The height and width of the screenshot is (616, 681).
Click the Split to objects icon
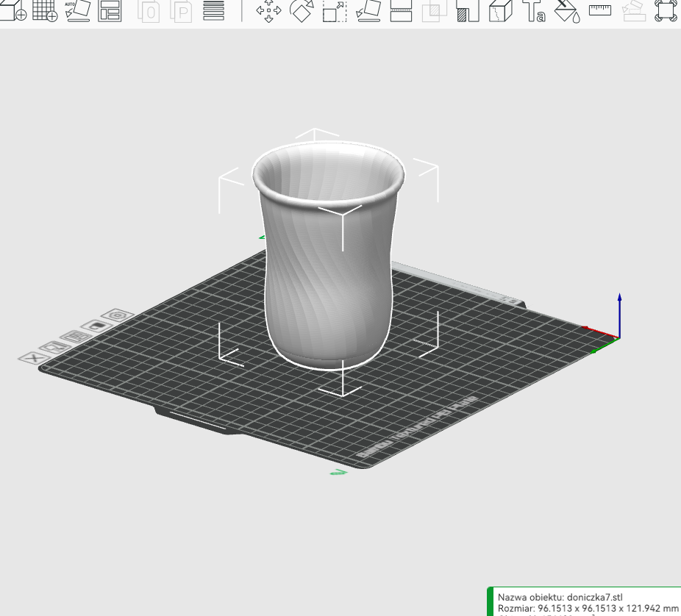tap(149, 11)
